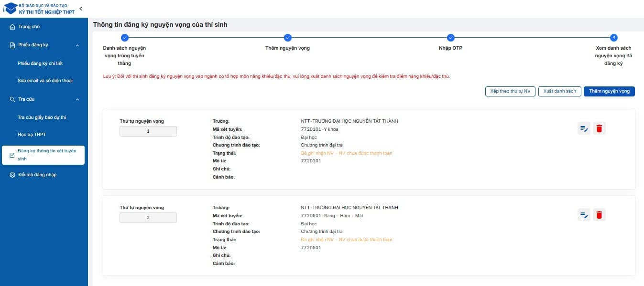The width and height of the screenshot is (644, 286).
Task: Open Học bạ THPT page
Action: point(32,135)
